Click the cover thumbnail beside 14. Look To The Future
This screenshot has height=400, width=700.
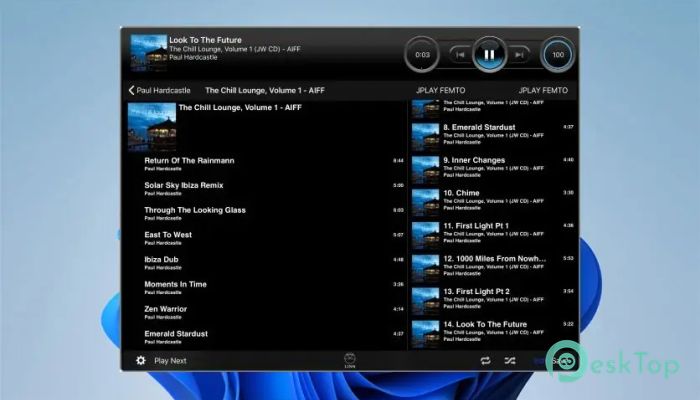(x=425, y=333)
